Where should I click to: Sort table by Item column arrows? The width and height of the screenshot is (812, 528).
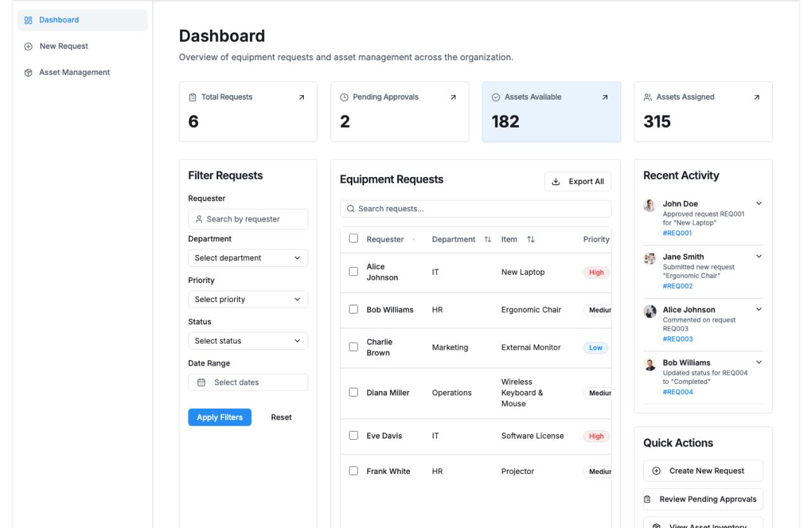[531, 239]
